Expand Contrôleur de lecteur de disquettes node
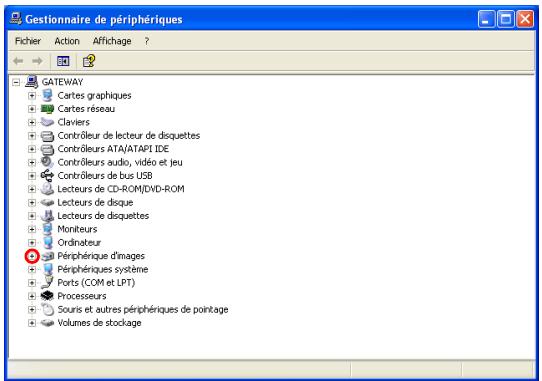Image resolution: width=542 pixels, height=381 pixels. pyautogui.click(x=32, y=136)
